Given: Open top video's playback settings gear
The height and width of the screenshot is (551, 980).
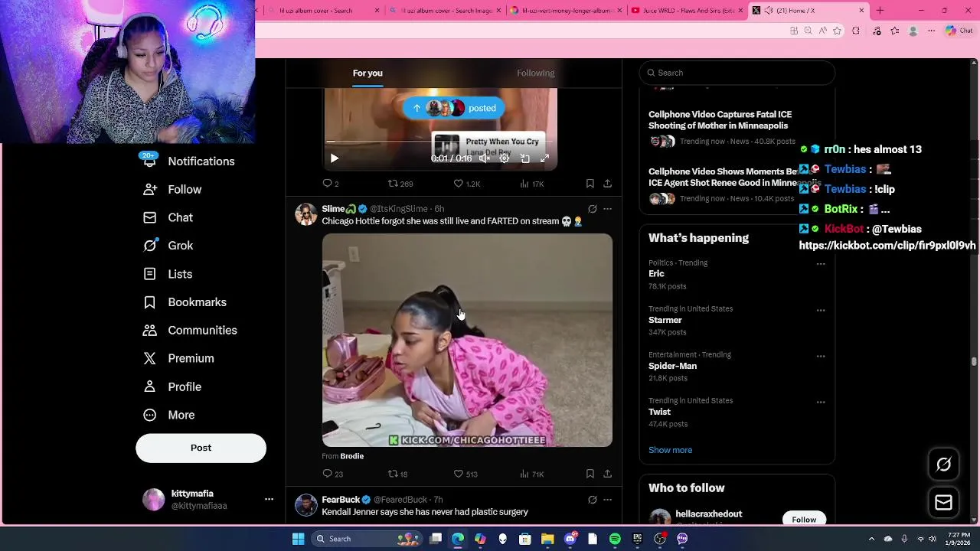Looking at the screenshot, I should (505, 158).
